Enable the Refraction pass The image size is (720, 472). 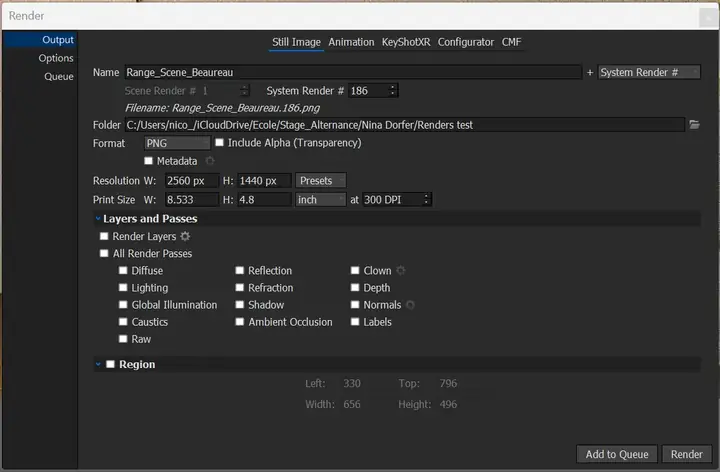point(240,287)
